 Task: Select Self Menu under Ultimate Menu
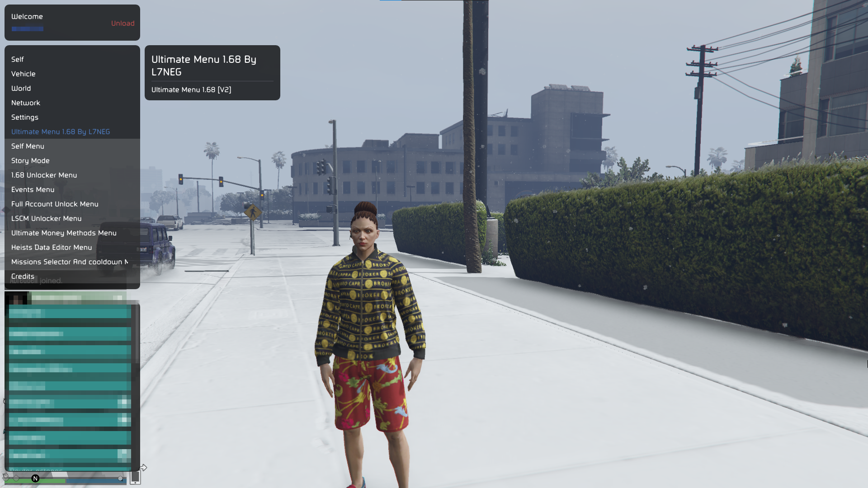28,146
